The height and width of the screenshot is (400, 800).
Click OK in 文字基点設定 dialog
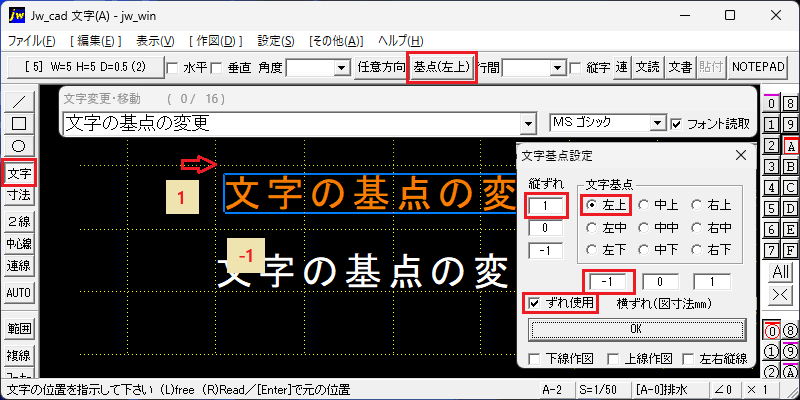pyautogui.click(x=636, y=329)
